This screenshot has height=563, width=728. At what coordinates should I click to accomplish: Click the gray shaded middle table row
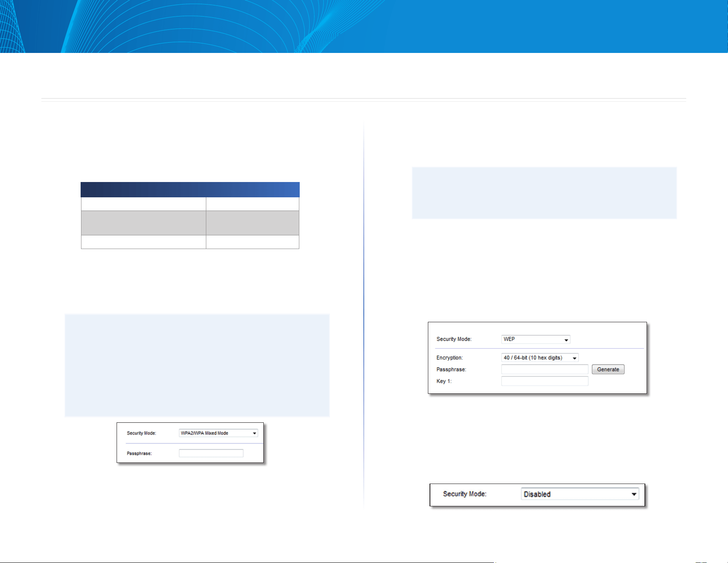pyautogui.click(x=190, y=223)
